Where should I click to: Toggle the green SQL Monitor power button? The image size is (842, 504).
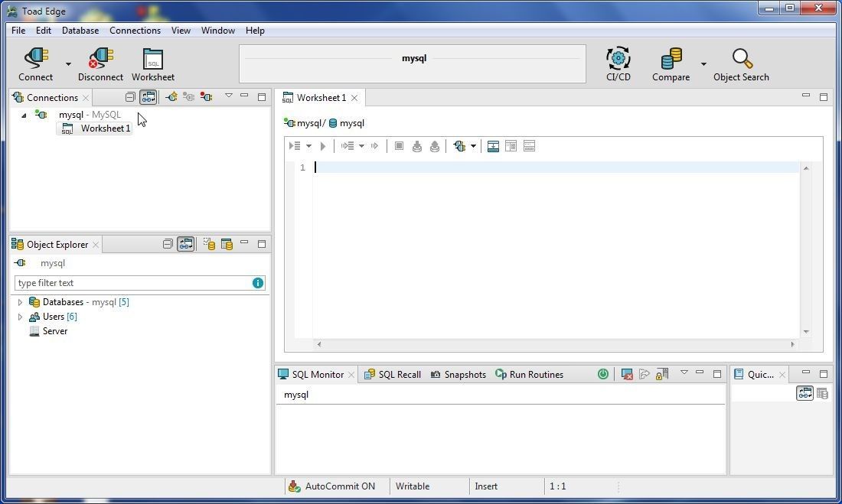603,374
